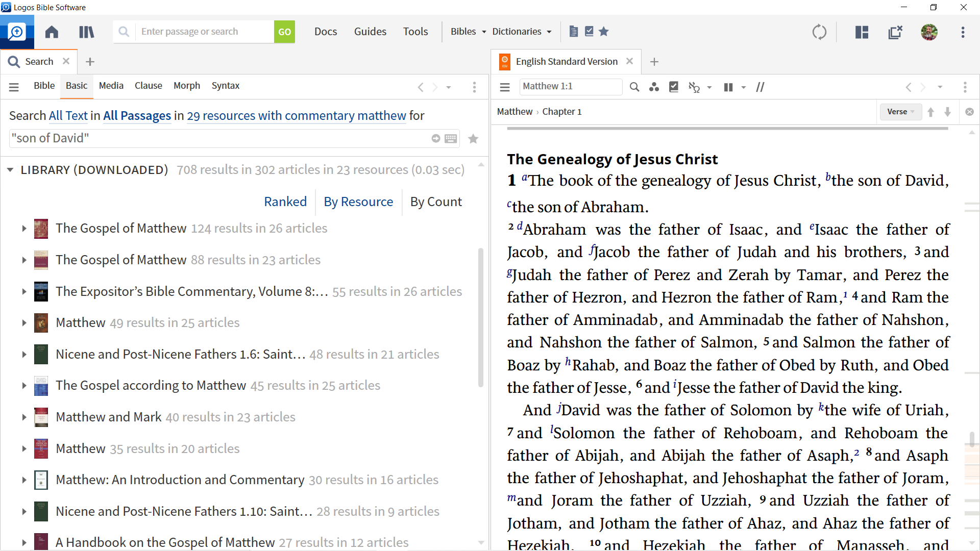Viewport: 980px width, 551px height.
Task: Open the user profile avatar
Action: point(929,32)
